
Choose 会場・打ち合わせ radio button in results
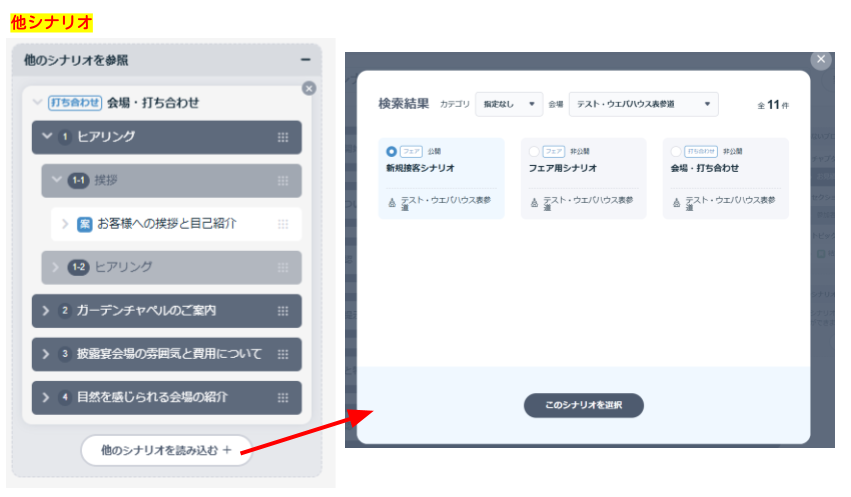675,152
